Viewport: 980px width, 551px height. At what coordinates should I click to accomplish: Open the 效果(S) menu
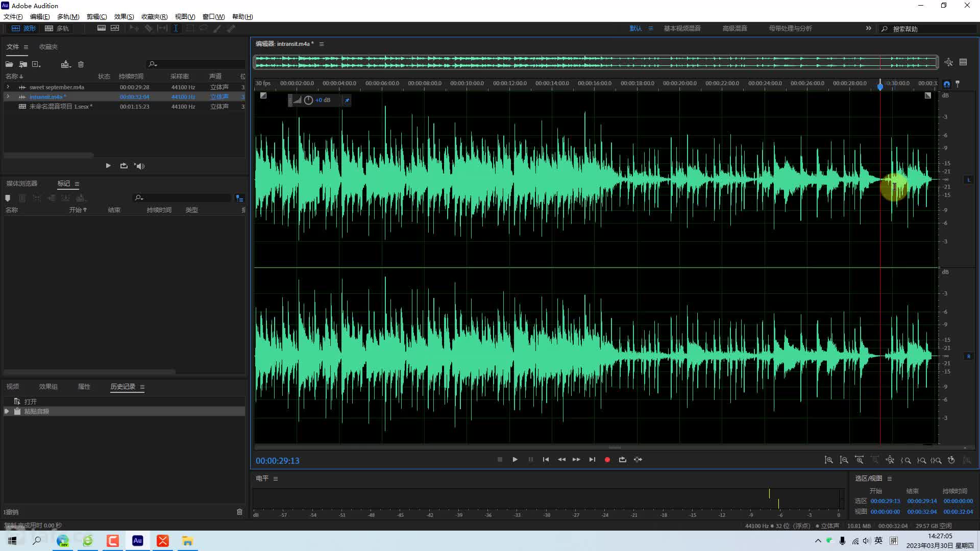coord(124,16)
